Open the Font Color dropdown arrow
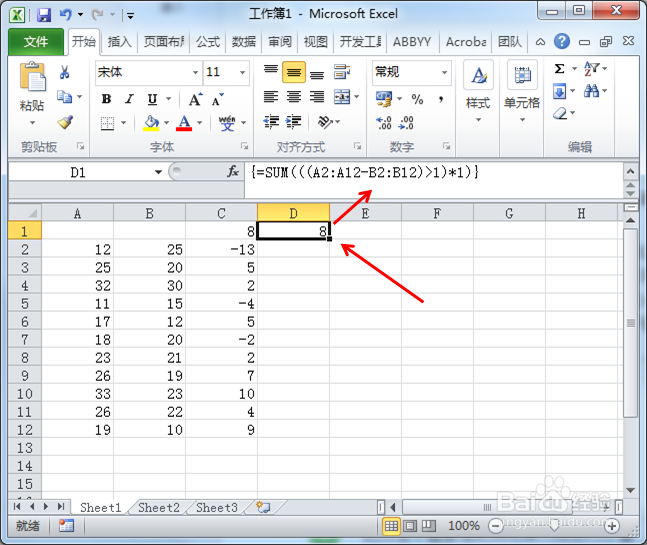Image resolution: width=647 pixels, height=545 pixels. tap(200, 123)
